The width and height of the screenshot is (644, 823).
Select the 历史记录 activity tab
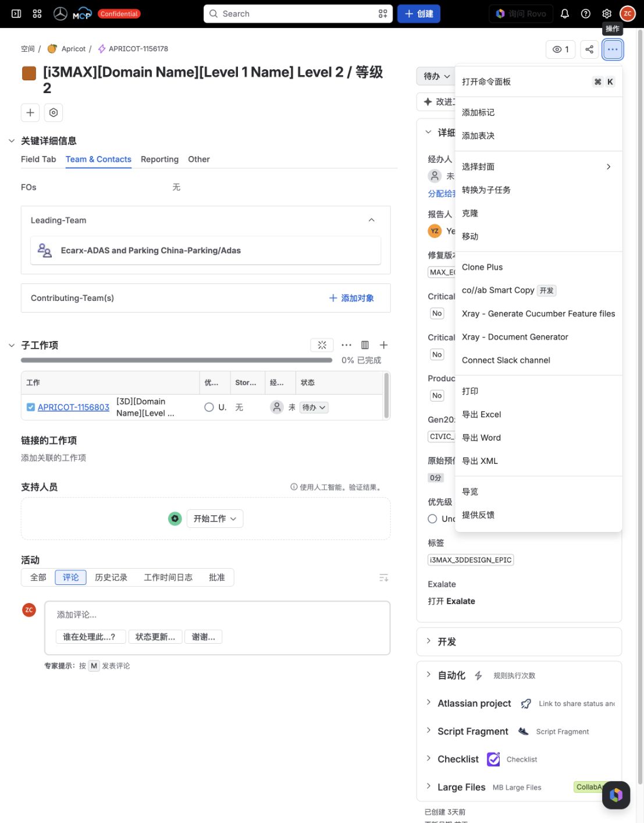point(111,577)
